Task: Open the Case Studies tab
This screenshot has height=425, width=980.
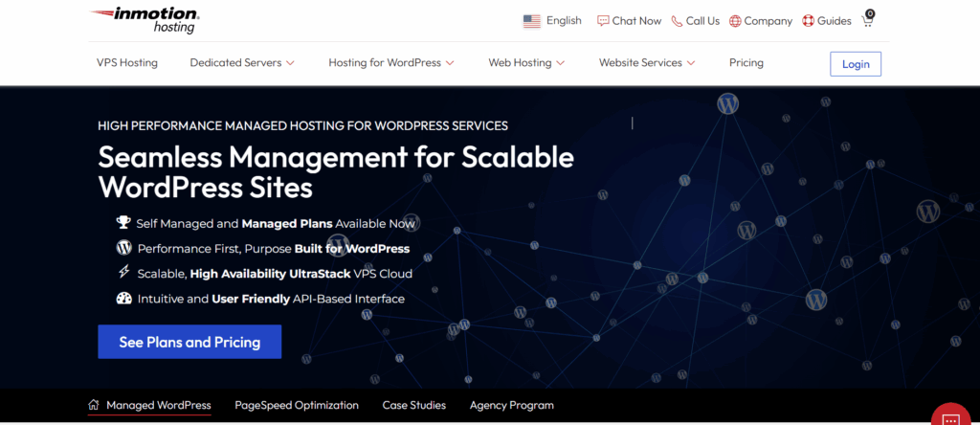Action: 414,405
